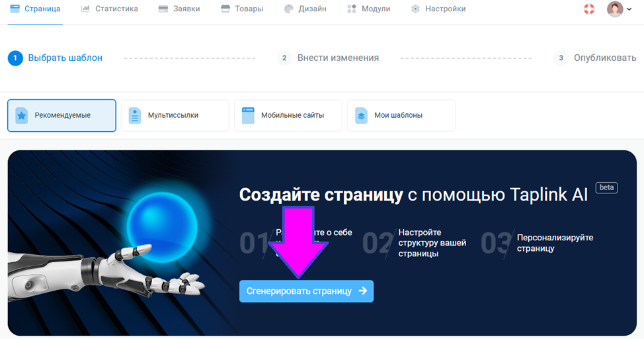The height and width of the screenshot is (339, 644).
Task: Open the Статистика tab
Action: coord(109,9)
